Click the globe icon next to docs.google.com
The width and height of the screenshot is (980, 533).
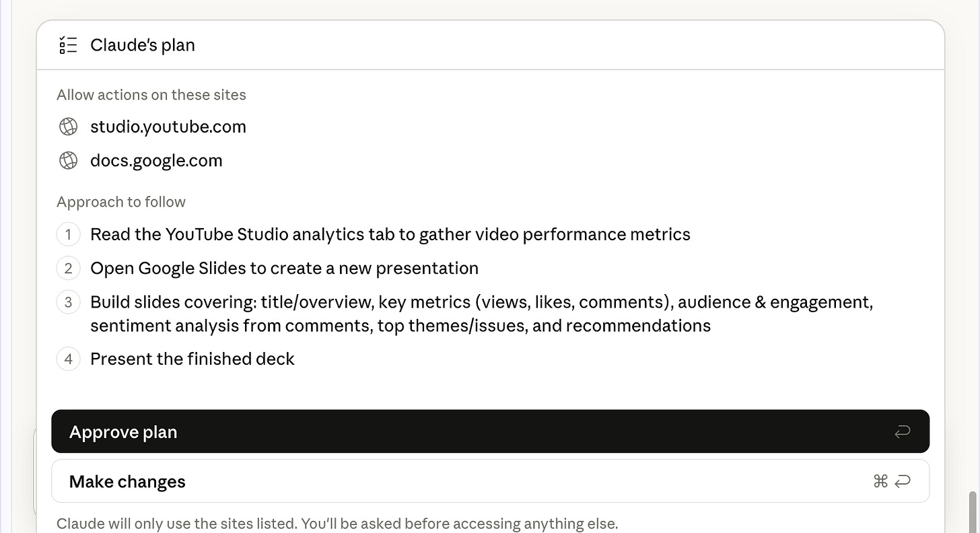pos(68,160)
